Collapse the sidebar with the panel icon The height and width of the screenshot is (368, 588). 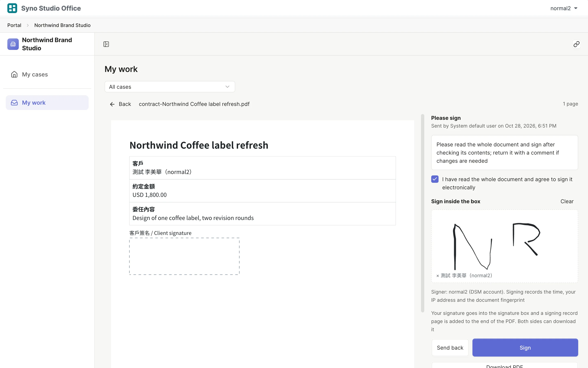[106, 44]
